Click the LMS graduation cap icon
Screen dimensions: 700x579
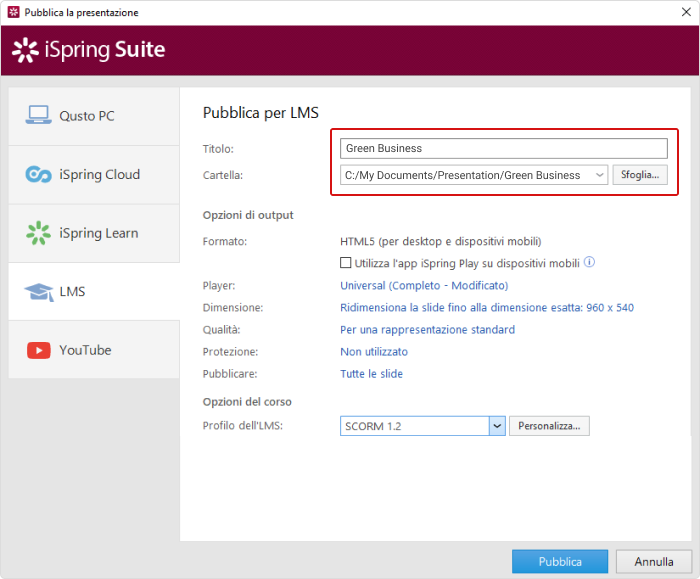[39, 292]
